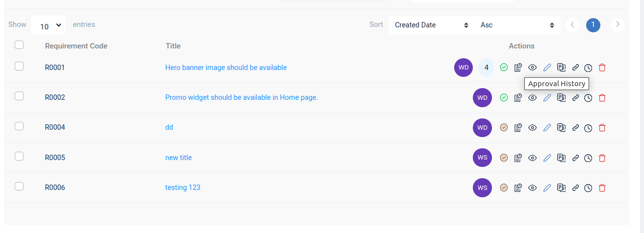Tick the checkbox for requirement R0006
Viewport: 644px width, 233px height.
point(19,186)
